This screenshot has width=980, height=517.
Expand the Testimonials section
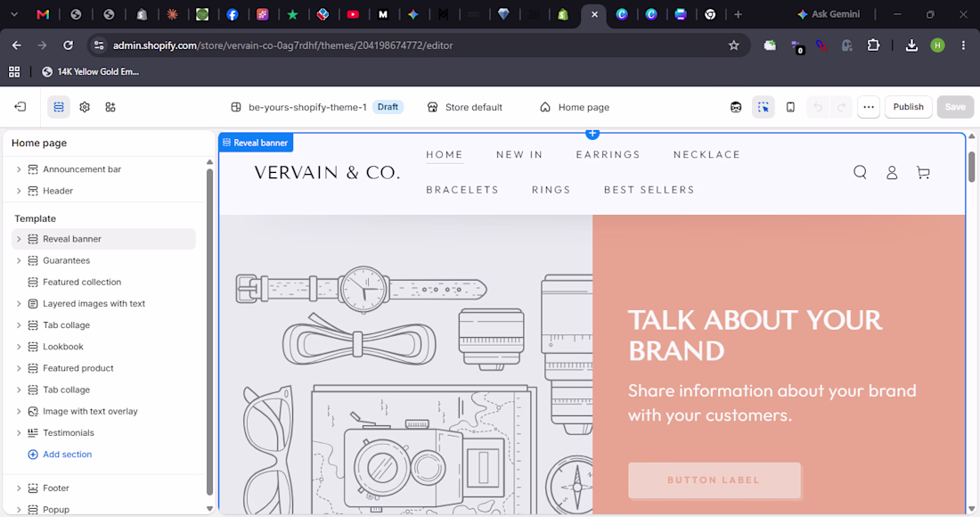[x=18, y=432]
